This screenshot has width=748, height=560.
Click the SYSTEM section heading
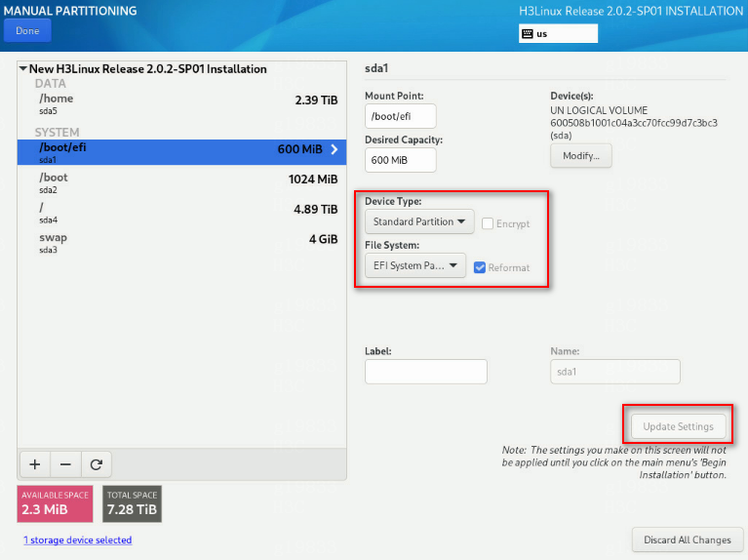57,133
